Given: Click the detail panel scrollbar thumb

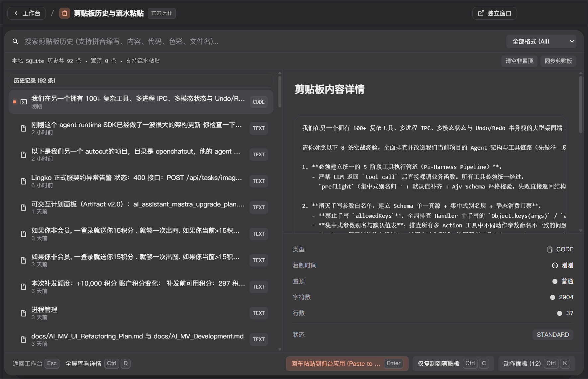Looking at the screenshot, I should click(581, 105).
